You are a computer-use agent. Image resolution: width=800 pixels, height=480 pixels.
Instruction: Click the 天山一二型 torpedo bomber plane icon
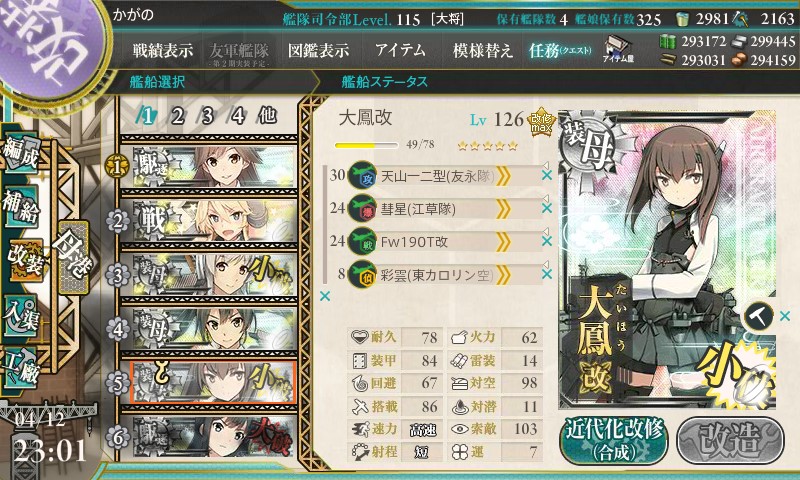(x=362, y=175)
